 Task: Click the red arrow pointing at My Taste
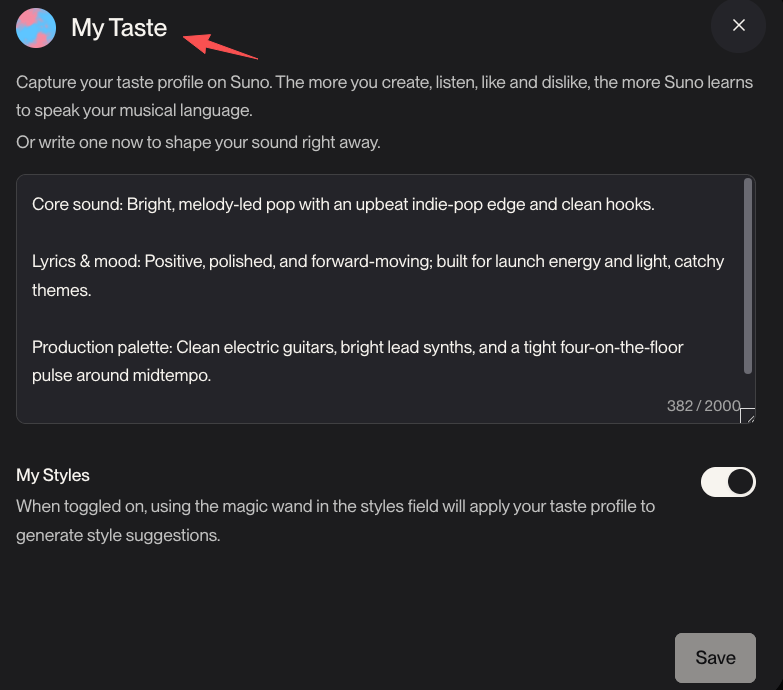click(x=221, y=45)
